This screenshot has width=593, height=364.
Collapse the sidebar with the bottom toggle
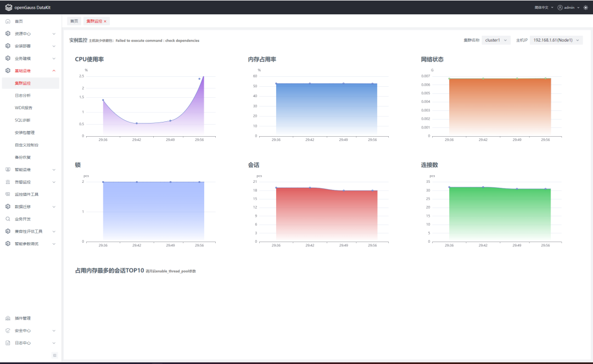(x=55, y=355)
